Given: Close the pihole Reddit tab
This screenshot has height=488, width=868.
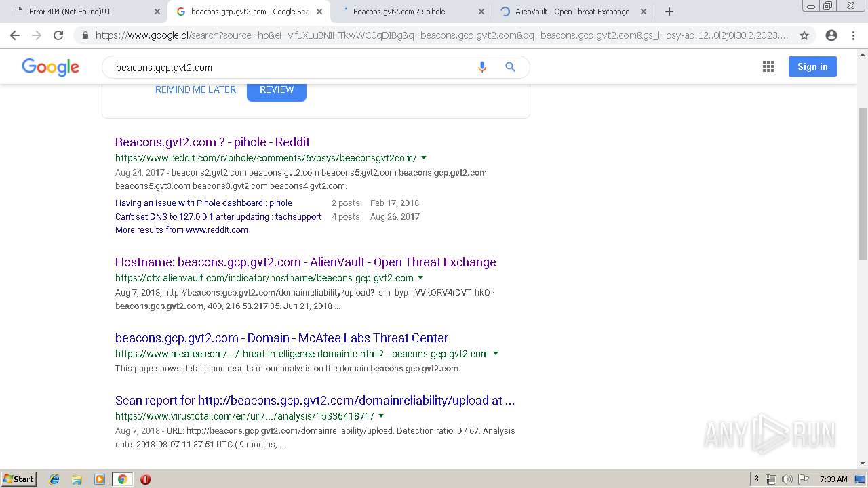Looking at the screenshot, I should tap(481, 12).
